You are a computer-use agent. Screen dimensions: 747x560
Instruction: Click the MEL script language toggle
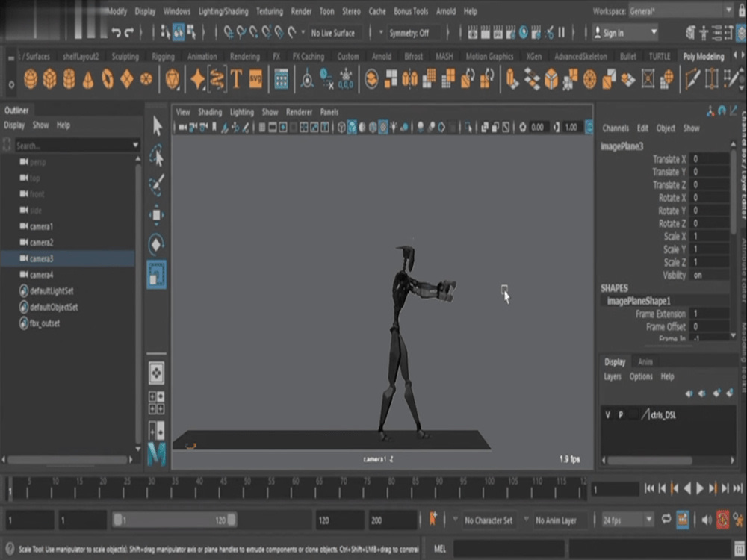point(440,549)
